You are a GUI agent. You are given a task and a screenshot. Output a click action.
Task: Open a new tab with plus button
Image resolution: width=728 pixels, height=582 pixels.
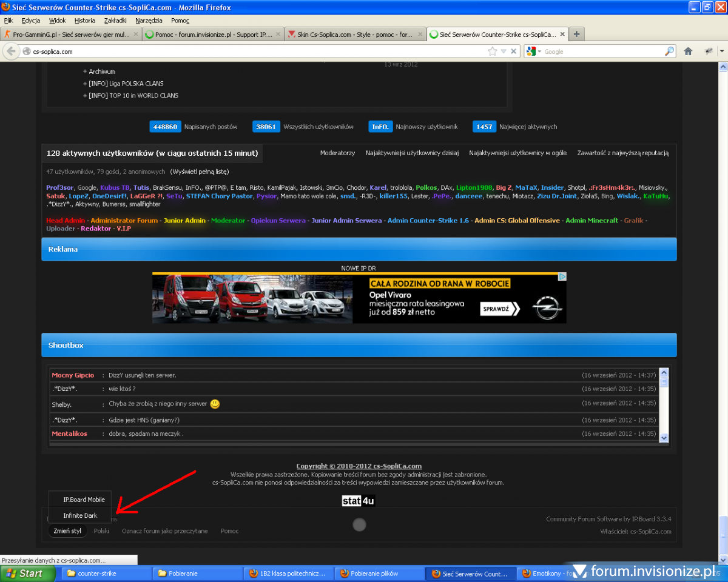click(576, 35)
